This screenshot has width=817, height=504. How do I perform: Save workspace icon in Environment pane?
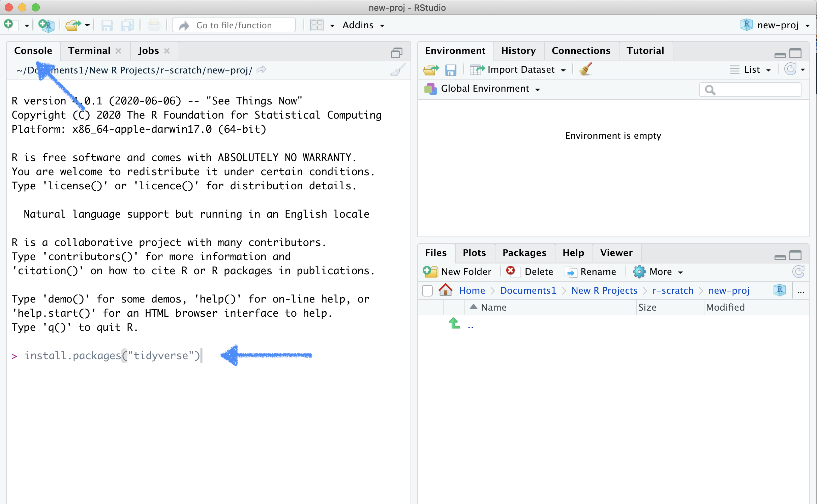click(451, 70)
